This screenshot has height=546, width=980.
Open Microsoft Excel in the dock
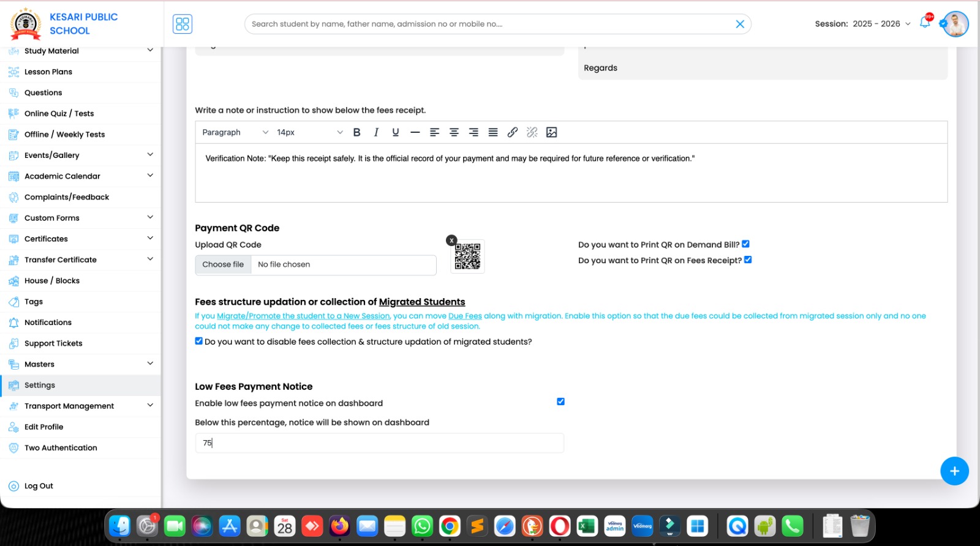(x=587, y=526)
